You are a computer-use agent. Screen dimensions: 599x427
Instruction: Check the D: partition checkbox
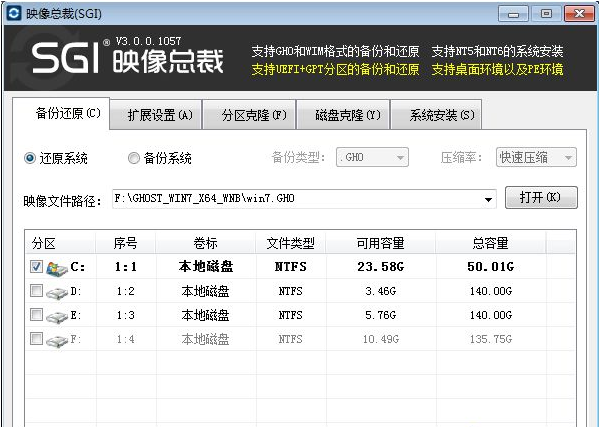pos(36,291)
